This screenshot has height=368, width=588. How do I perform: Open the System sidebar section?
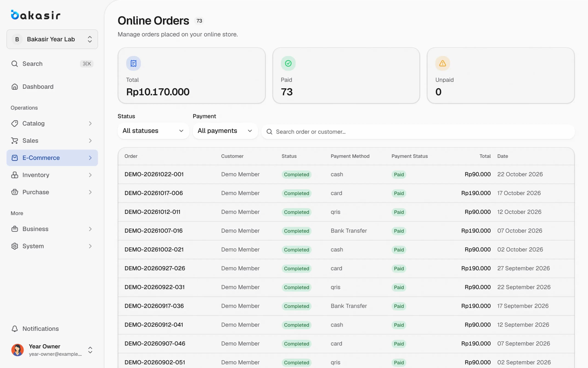click(52, 246)
